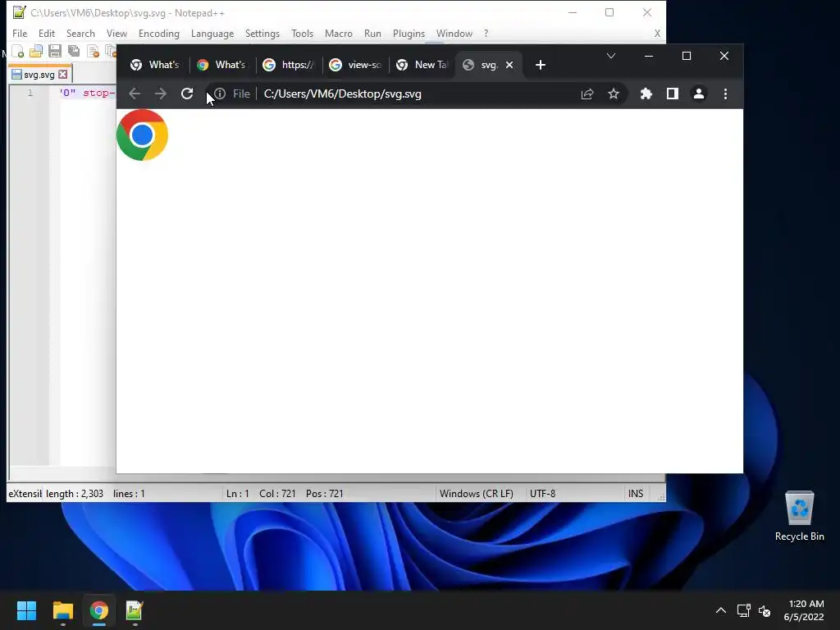The height and width of the screenshot is (630, 840).
Task: Toggle INS insert mode indicator
Action: (636, 493)
